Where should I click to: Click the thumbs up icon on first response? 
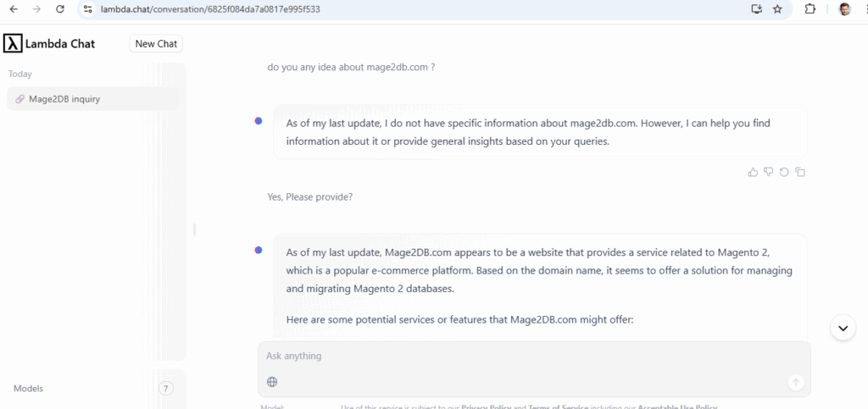coord(753,172)
